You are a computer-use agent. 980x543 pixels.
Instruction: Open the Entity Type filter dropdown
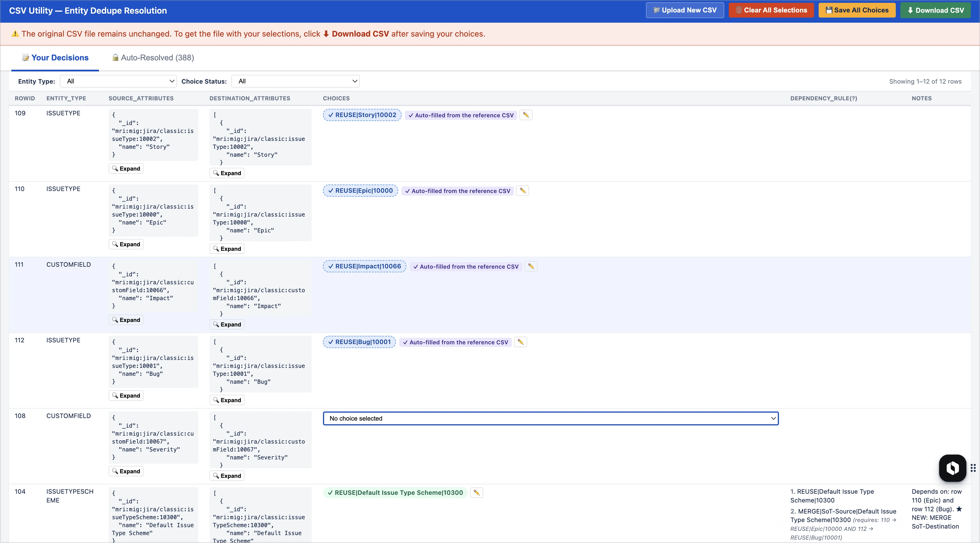pyautogui.click(x=118, y=81)
